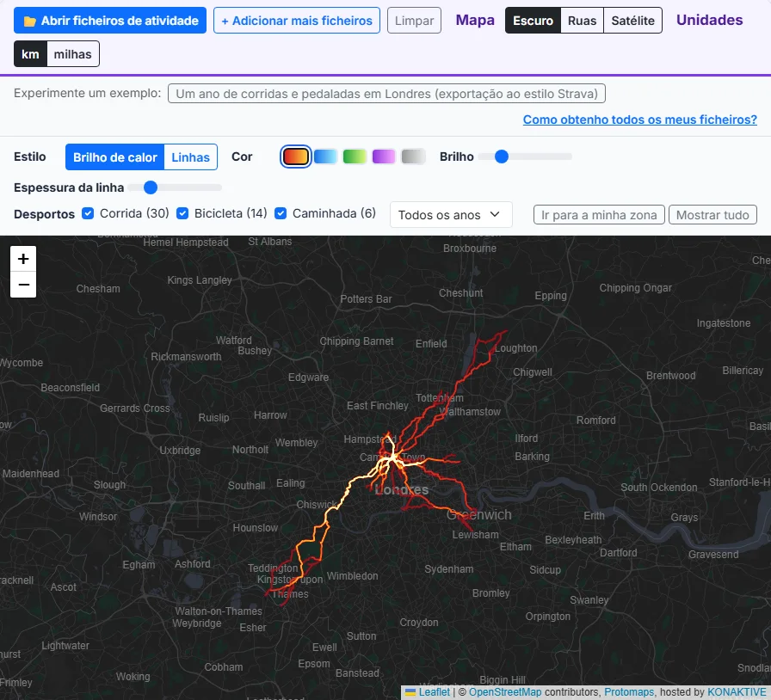Screen dimensions: 771x700
Task: Select the blue color swatch
Action: 325,157
